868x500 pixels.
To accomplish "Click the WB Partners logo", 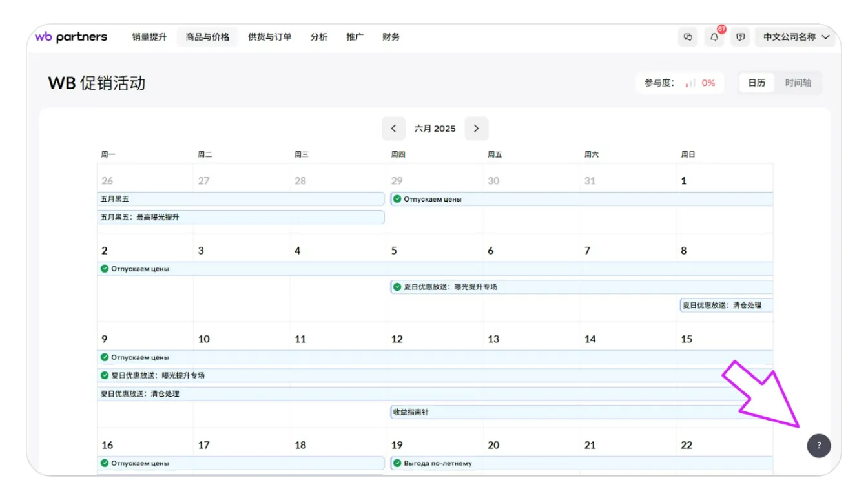I will click(71, 37).
